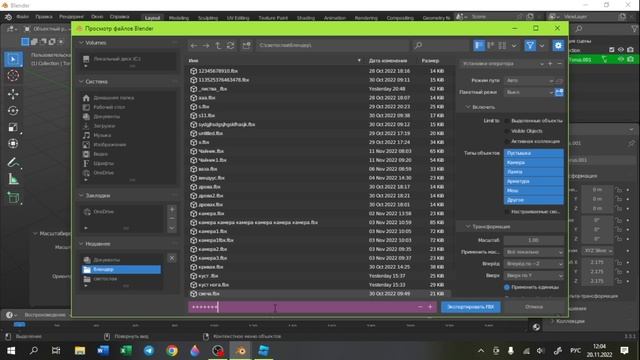This screenshot has height=360, width=640.
Task: Add a new operator preset with plus
Action: pos(550,64)
